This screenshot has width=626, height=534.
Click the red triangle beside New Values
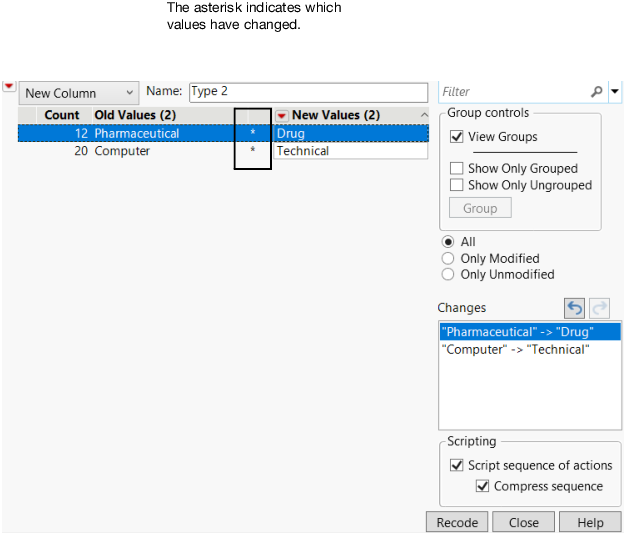282,115
